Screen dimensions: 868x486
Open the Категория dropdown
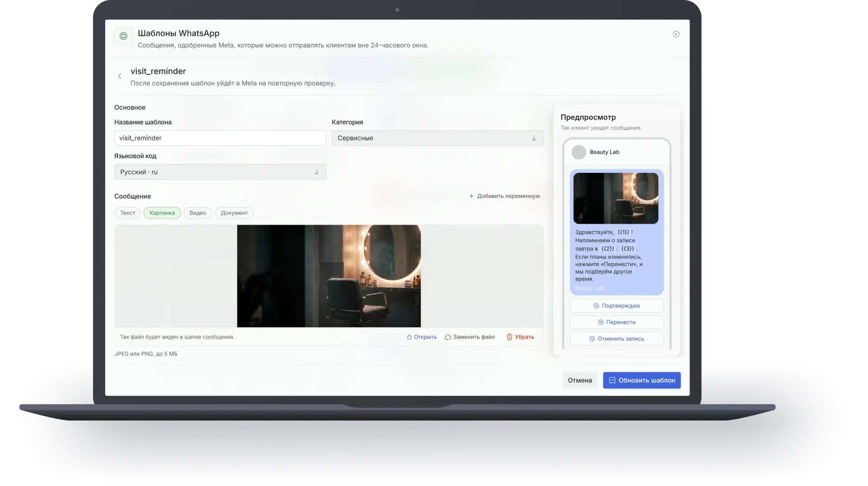[x=437, y=138]
